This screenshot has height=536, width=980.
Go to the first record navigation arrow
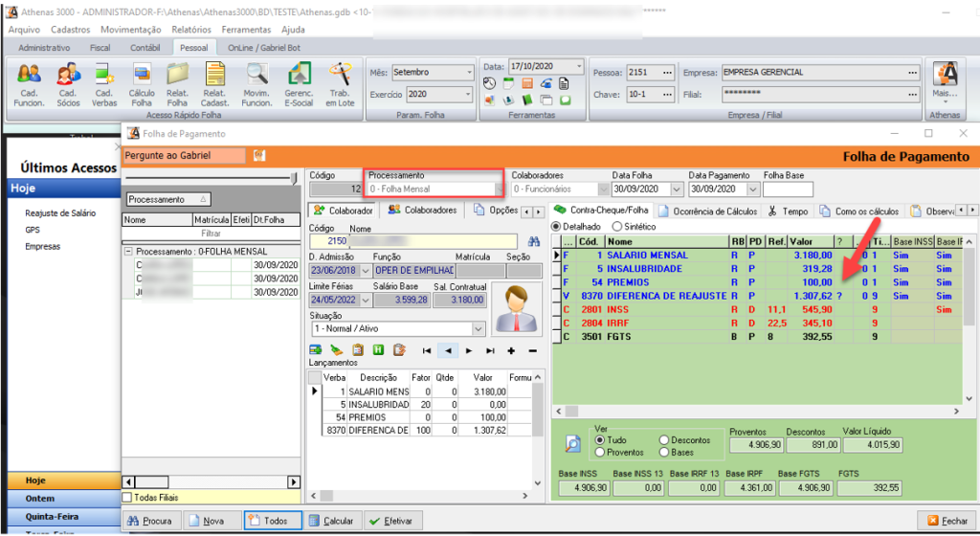pyautogui.click(x=426, y=351)
